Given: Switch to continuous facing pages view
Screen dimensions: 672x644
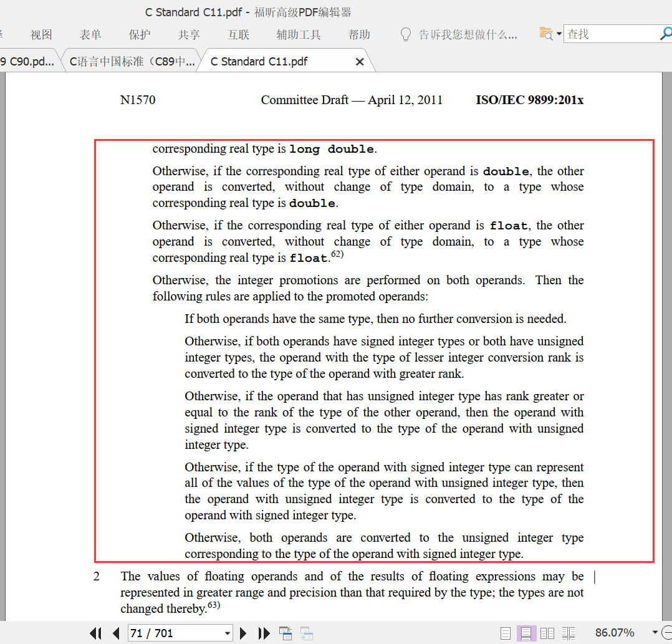Looking at the screenshot, I should (x=569, y=633).
